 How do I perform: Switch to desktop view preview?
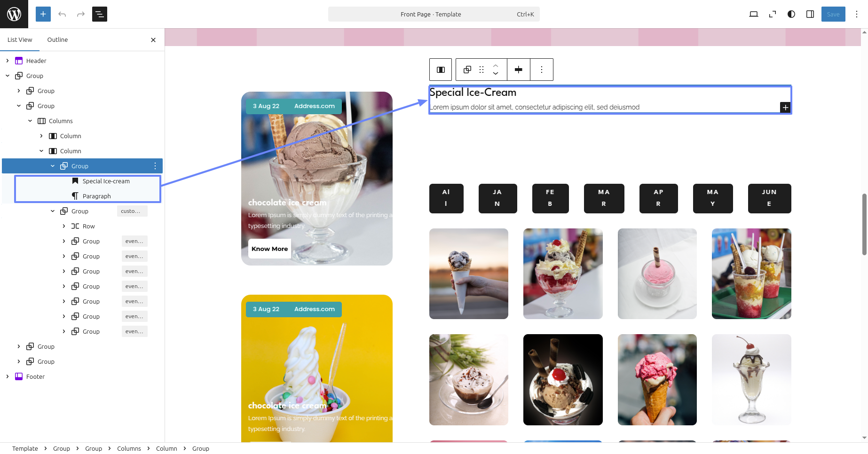coord(754,14)
